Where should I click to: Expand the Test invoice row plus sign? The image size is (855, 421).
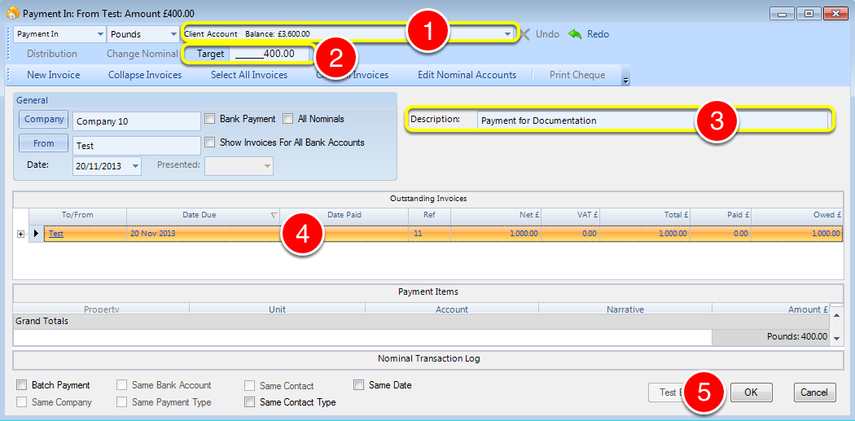click(21, 233)
